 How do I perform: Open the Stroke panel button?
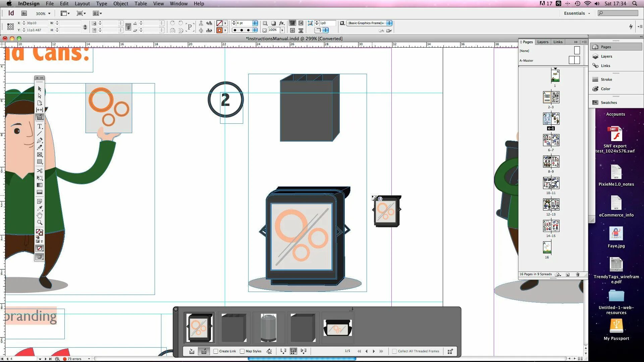pos(606,79)
